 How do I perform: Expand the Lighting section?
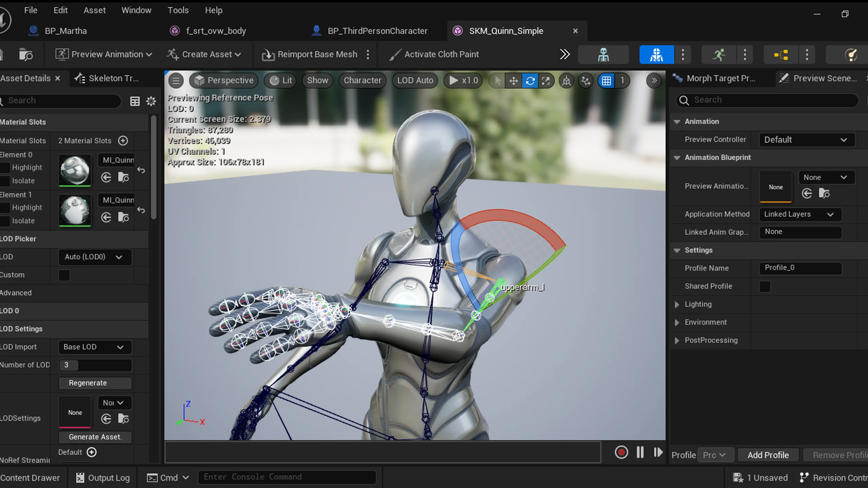coord(677,304)
